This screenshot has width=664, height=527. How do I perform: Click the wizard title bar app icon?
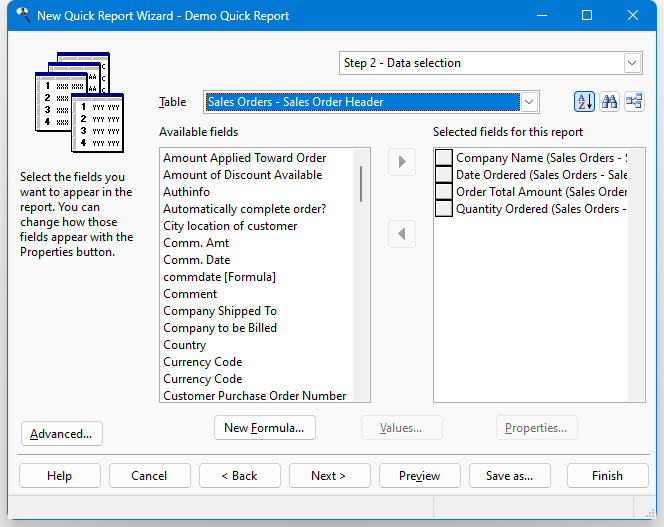23,16
